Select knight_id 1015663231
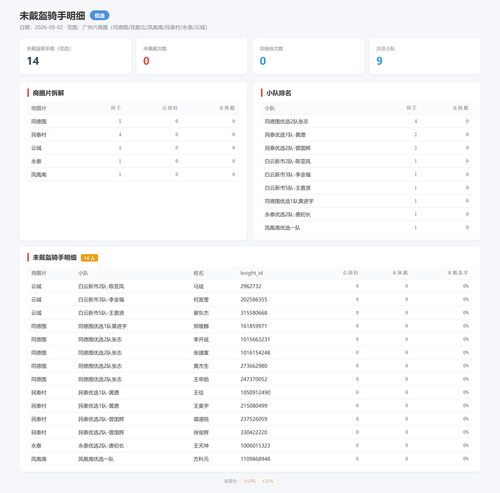The width and height of the screenshot is (500, 493). click(x=255, y=339)
